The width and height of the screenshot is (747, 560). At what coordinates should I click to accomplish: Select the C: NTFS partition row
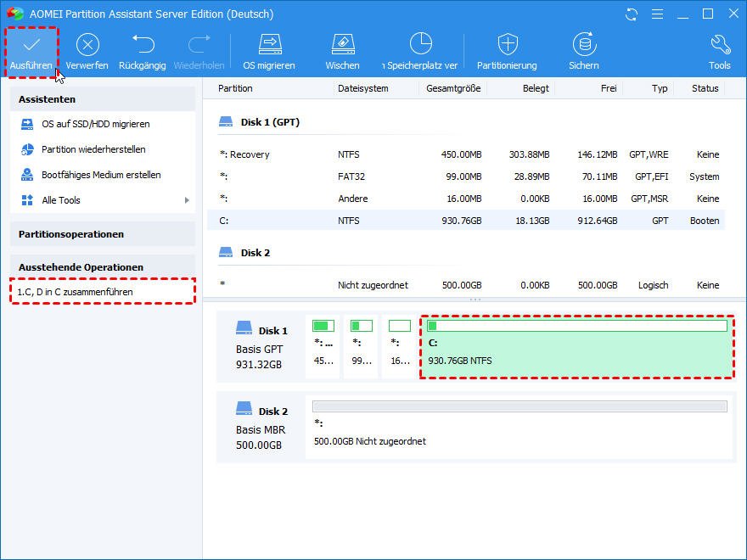coord(467,221)
